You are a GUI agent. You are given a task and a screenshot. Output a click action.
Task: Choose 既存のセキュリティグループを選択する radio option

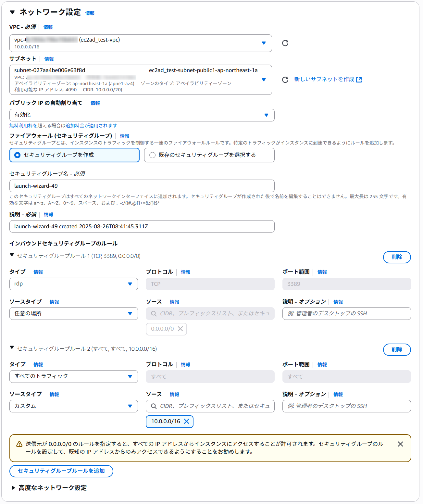tap(152, 155)
